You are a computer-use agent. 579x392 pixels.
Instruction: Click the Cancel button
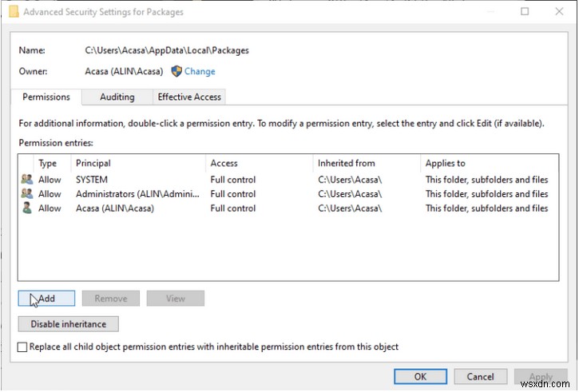(480, 377)
